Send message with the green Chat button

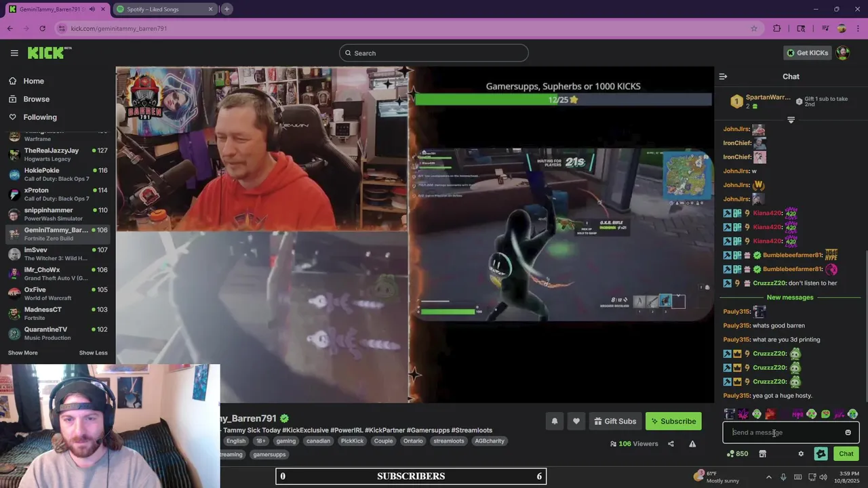(x=846, y=453)
